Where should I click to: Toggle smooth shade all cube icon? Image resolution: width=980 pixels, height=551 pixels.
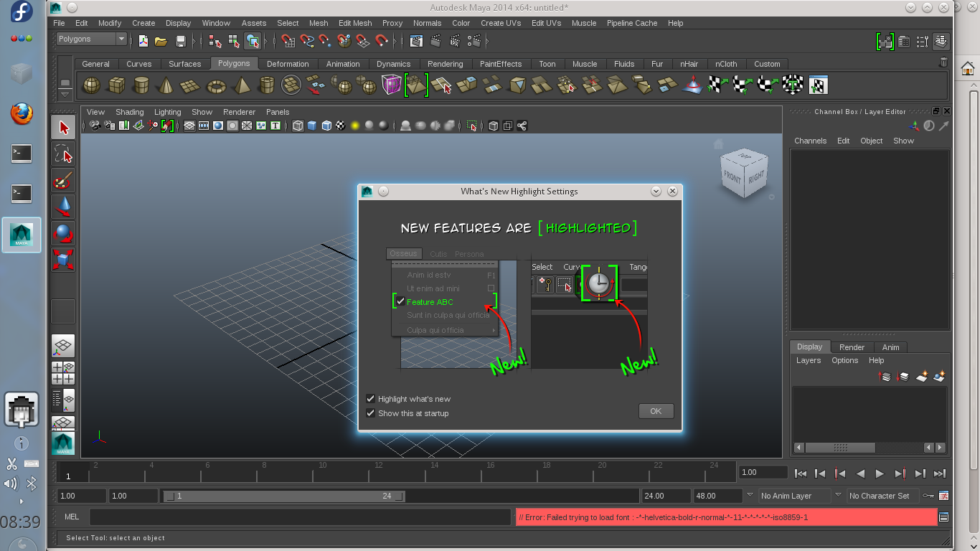312,126
